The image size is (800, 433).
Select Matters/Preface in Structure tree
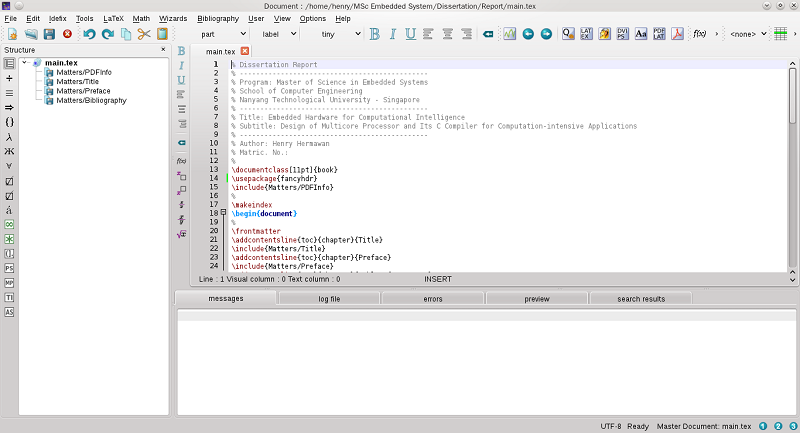coord(84,91)
